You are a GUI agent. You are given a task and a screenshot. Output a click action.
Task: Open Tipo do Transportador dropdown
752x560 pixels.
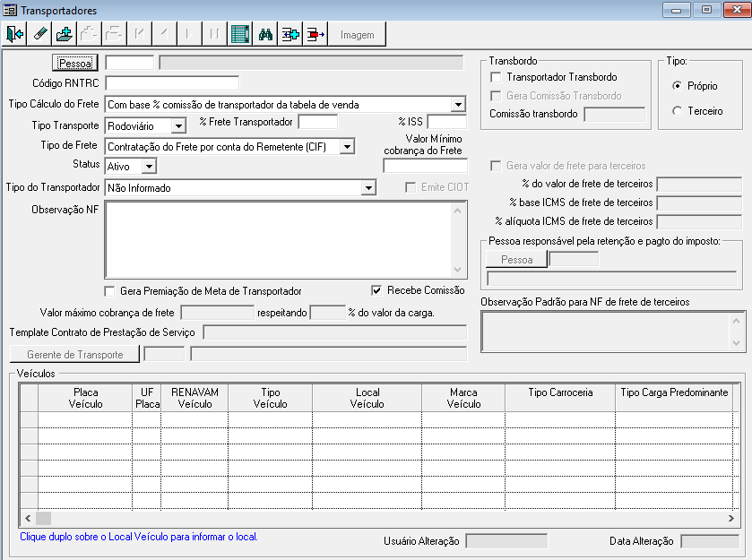click(368, 187)
